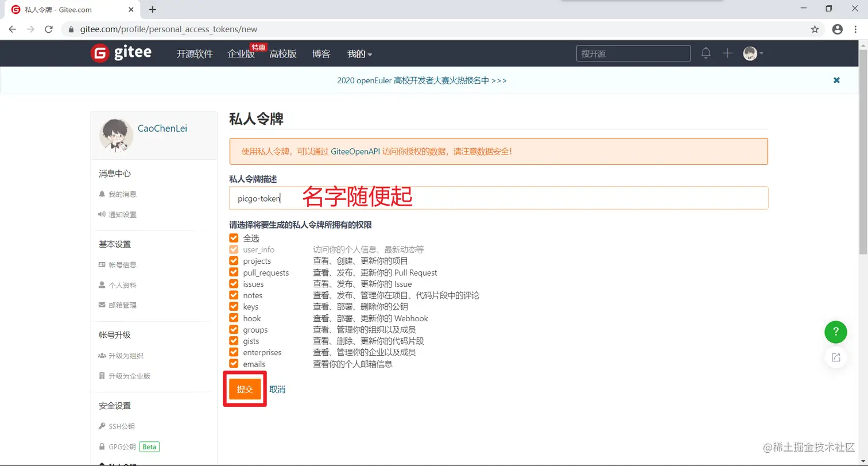
Task: Close the 私人令牌 browser tab
Action: [131, 9]
